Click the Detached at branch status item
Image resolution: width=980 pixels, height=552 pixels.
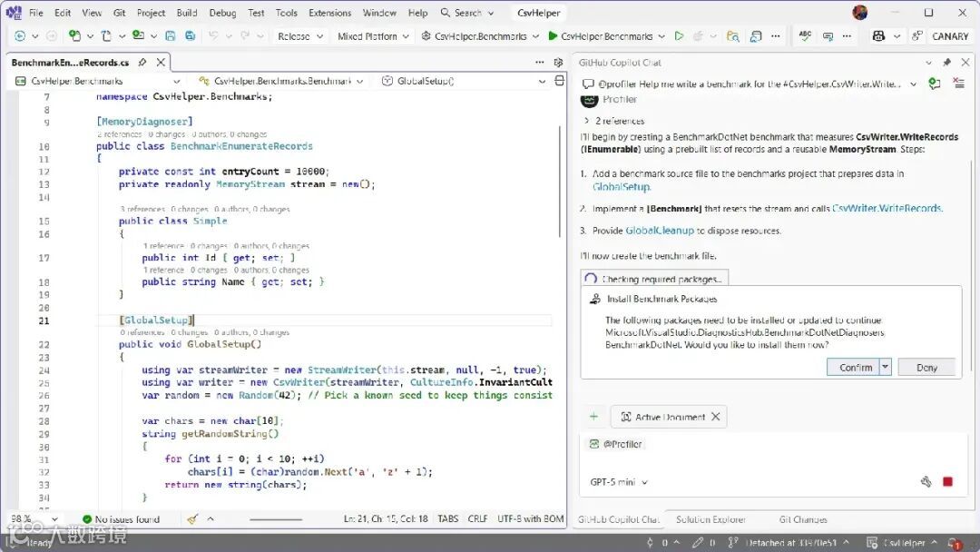(789, 543)
